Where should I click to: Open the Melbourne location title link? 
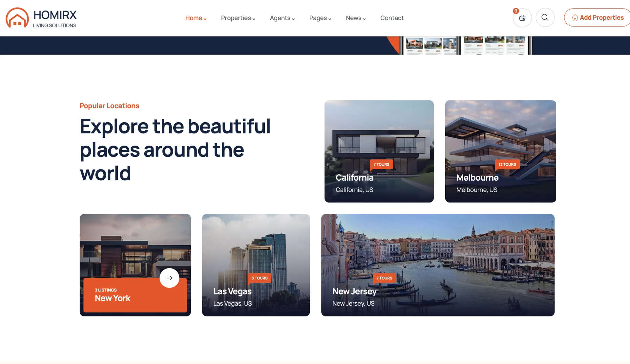[477, 178]
